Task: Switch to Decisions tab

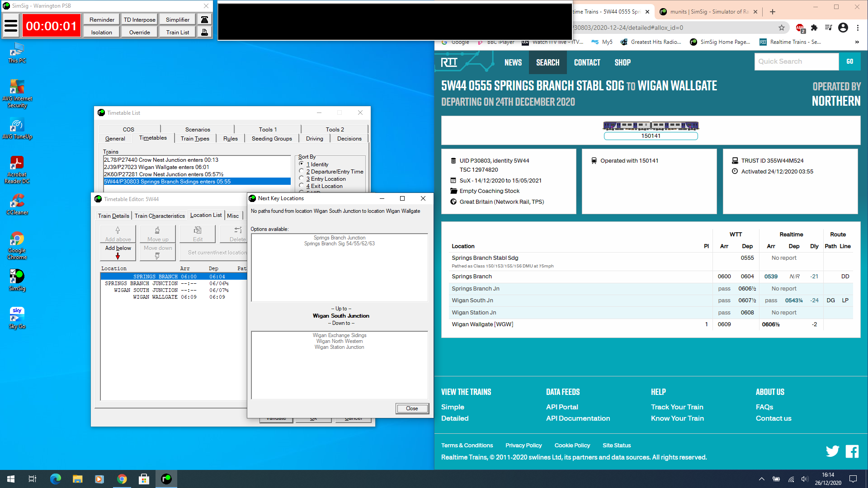Action: point(349,139)
